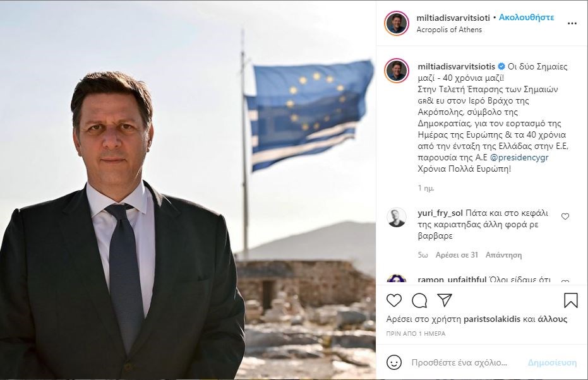Viewport: 588px width, 380px height.
Task: Open header profile avatar of miltiadisvarvitsioti
Action: click(397, 23)
